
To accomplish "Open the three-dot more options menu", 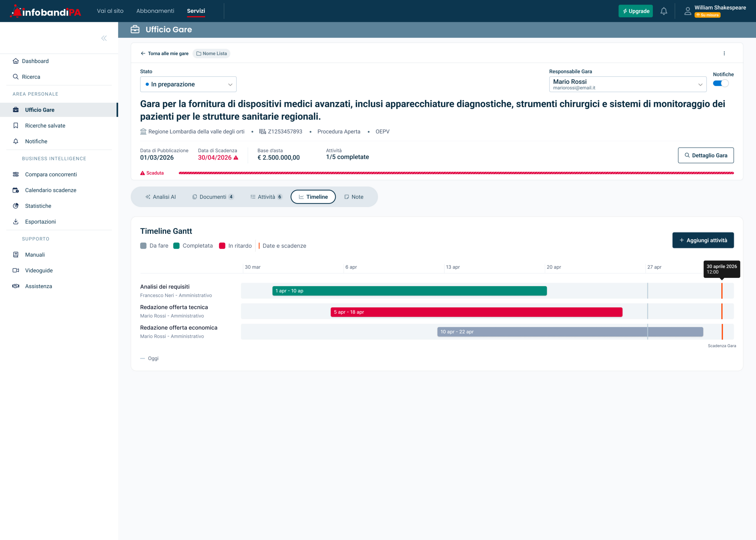I will pyautogui.click(x=724, y=53).
